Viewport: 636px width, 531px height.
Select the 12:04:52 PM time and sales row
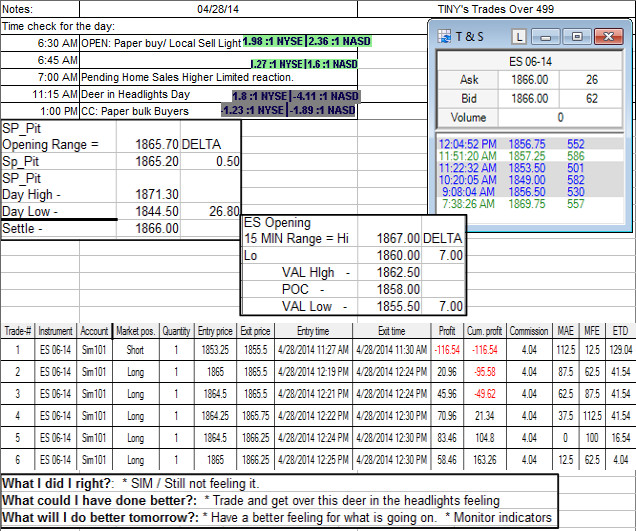click(x=530, y=144)
